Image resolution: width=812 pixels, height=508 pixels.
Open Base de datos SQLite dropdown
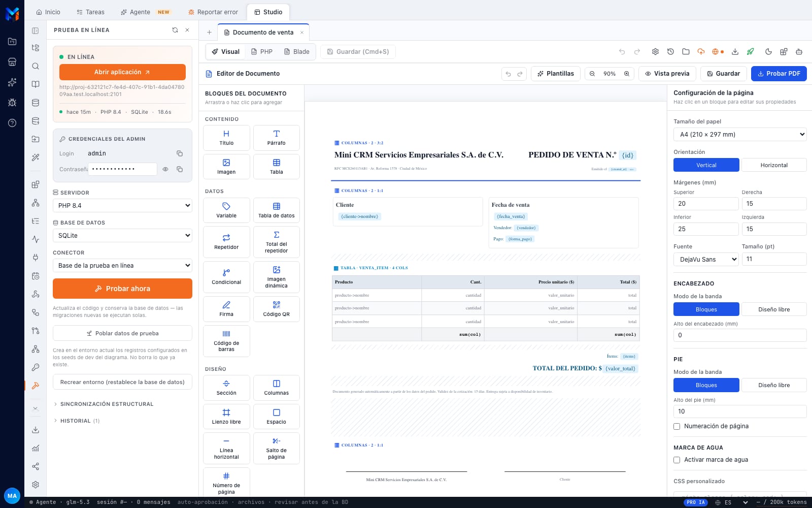point(122,236)
